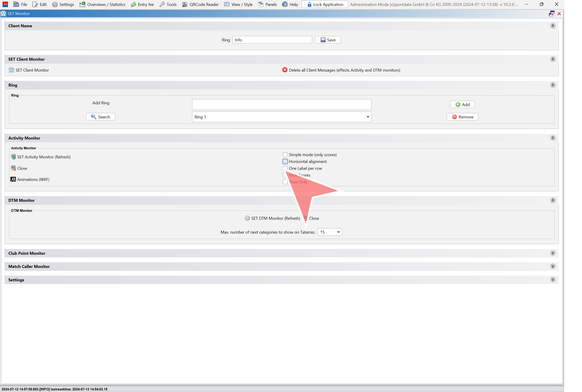Open the Entry fee menu
Viewport: 582px width, 392px height.
tap(142, 4)
